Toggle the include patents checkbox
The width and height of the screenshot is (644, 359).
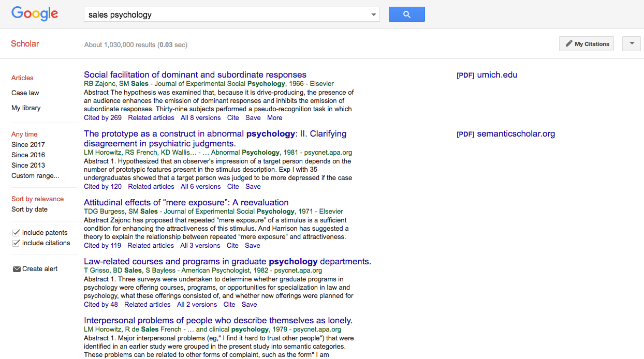(16, 233)
